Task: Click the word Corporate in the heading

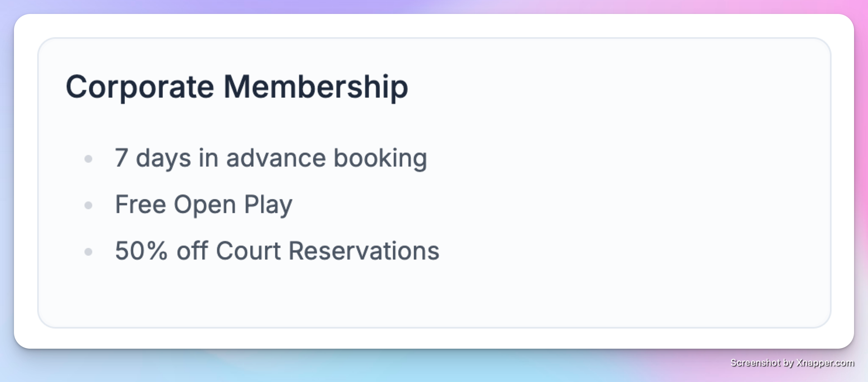Action: (x=139, y=87)
